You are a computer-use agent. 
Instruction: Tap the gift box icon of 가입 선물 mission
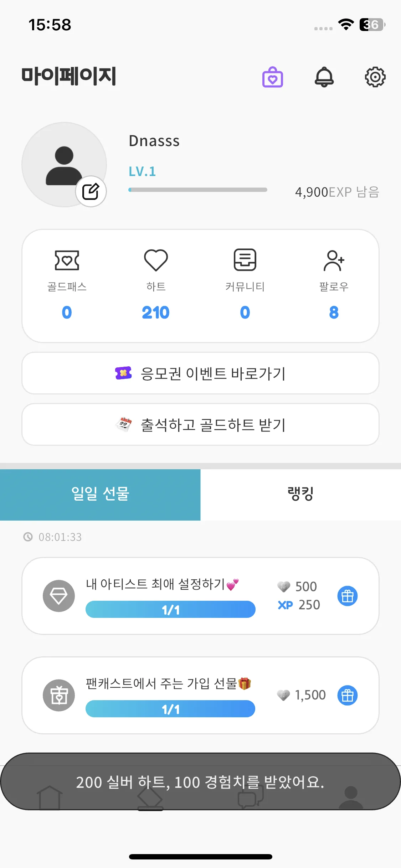click(59, 695)
